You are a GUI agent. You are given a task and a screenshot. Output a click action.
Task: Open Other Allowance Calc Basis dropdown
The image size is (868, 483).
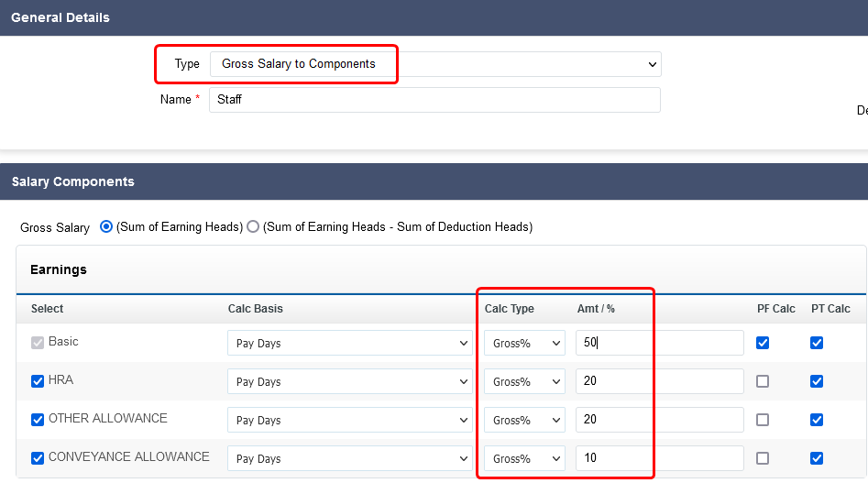click(x=350, y=420)
